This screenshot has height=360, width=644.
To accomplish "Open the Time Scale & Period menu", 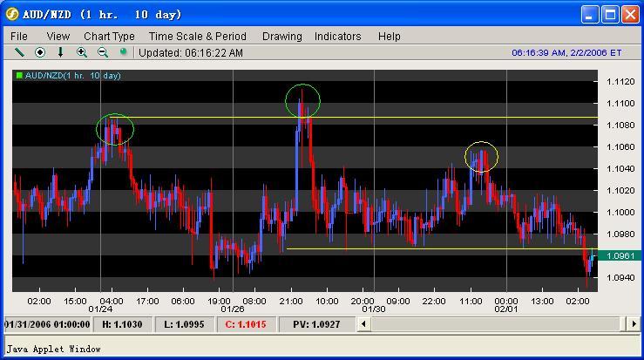I will click(x=198, y=36).
